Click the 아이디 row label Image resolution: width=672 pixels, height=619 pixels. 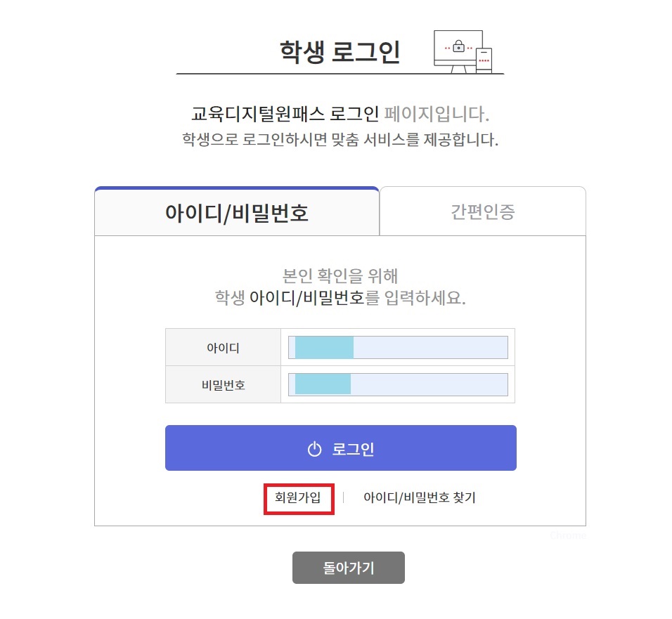click(224, 347)
